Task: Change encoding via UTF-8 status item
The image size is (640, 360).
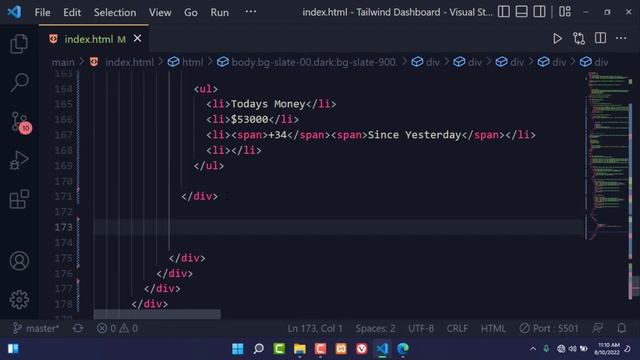Action: [421, 328]
